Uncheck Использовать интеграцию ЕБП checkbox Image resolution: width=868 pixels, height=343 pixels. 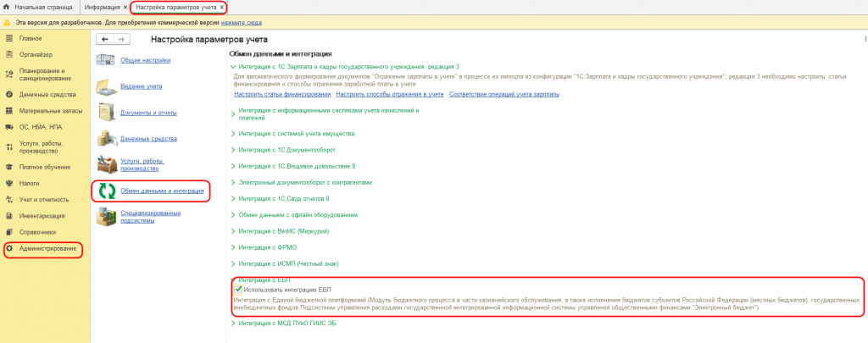coord(238,290)
